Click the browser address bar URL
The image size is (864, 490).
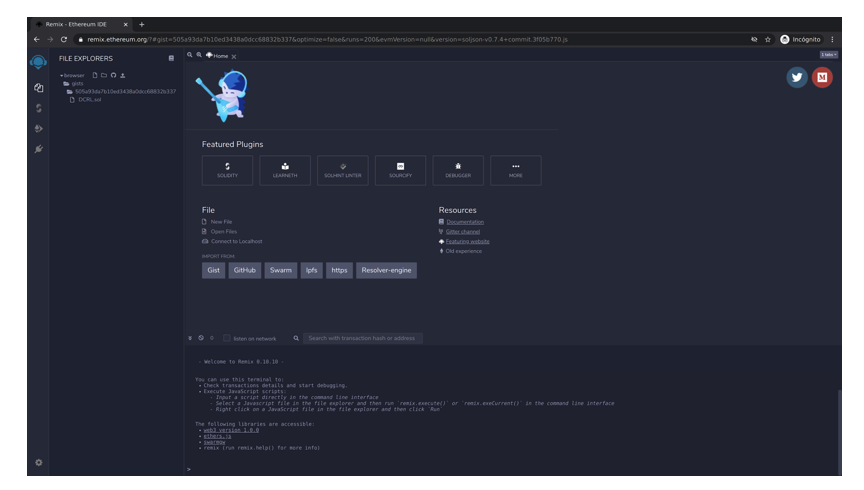pos(327,39)
